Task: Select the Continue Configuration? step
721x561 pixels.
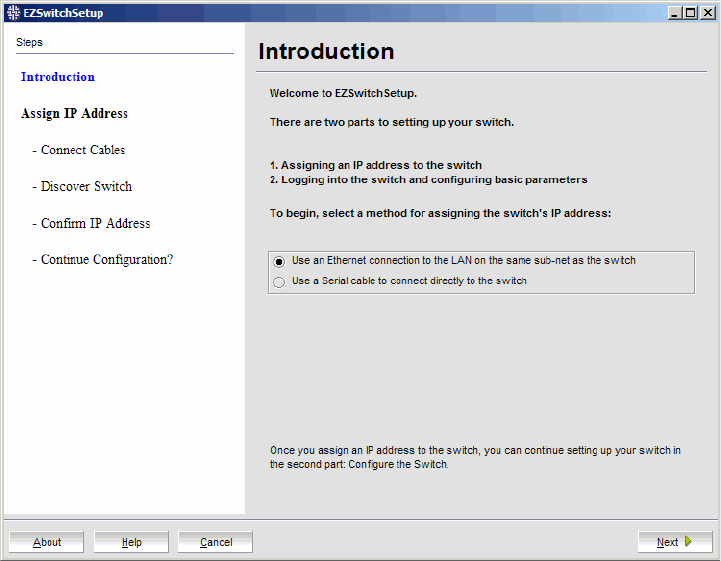Action: [x=103, y=259]
